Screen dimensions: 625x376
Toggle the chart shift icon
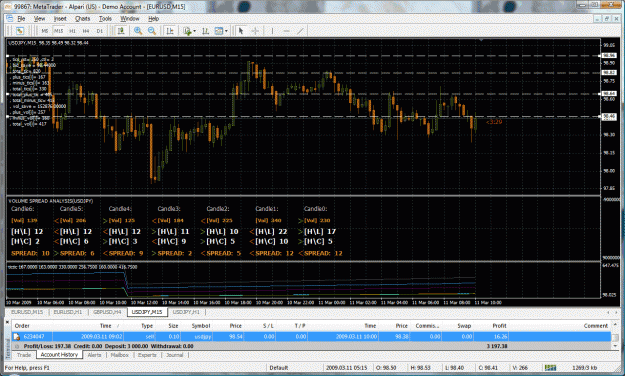point(170,31)
